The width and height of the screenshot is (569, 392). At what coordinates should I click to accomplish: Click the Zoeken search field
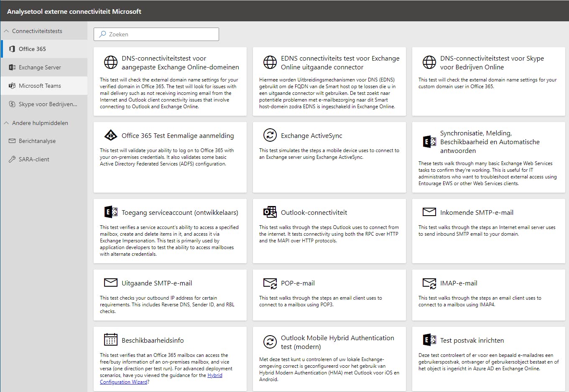tap(156, 34)
